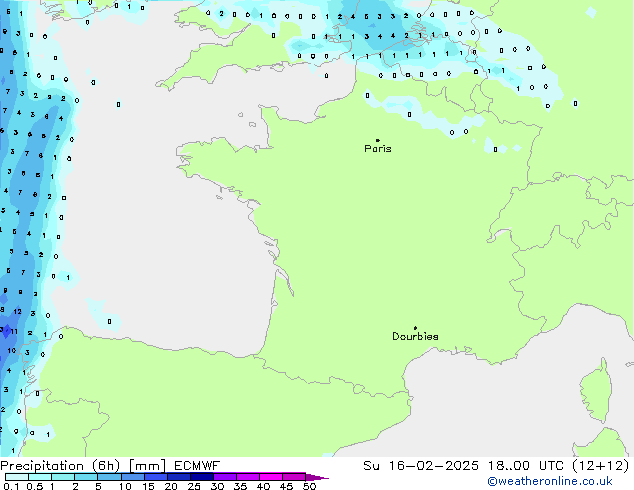Click the 45–50 mm legend swatch
This screenshot has height=490, width=634.
(294, 477)
